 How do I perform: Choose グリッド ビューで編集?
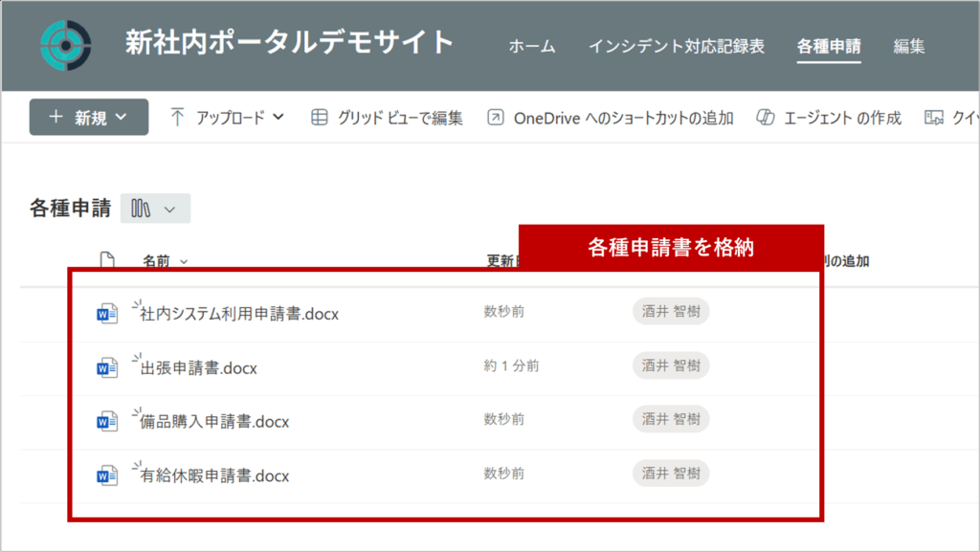pyautogui.click(x=387, y=118)
